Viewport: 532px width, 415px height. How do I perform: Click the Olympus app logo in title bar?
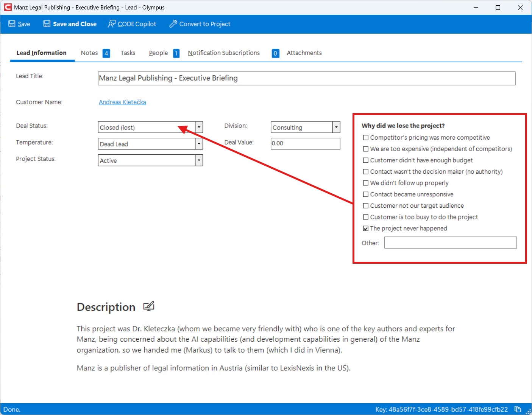pyautogui.click(x=8, y=7)
